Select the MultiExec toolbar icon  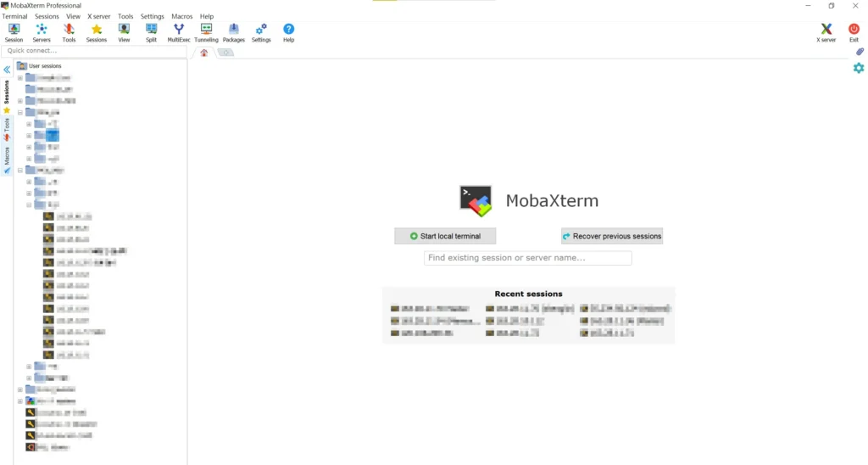click(179, 32)
